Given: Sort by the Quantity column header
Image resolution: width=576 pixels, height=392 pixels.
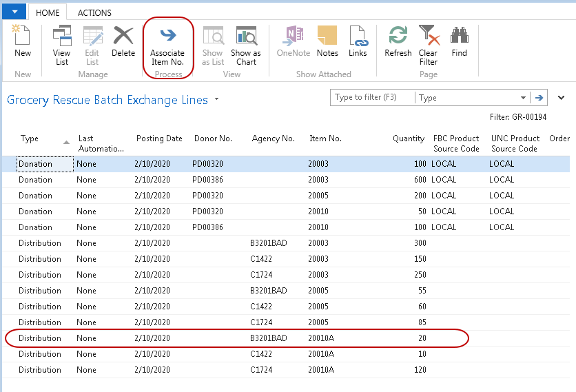Looking at the screenshot, I should tap(408, 138).
